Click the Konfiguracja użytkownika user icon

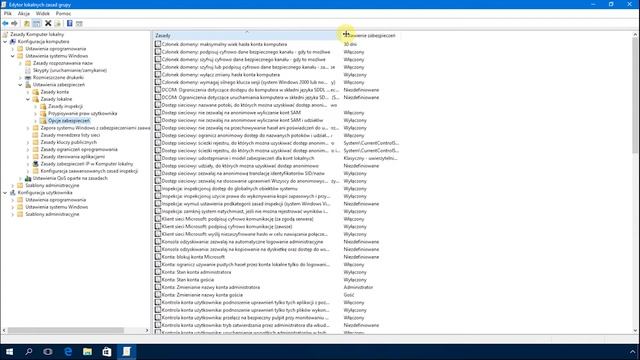[13, 193]
